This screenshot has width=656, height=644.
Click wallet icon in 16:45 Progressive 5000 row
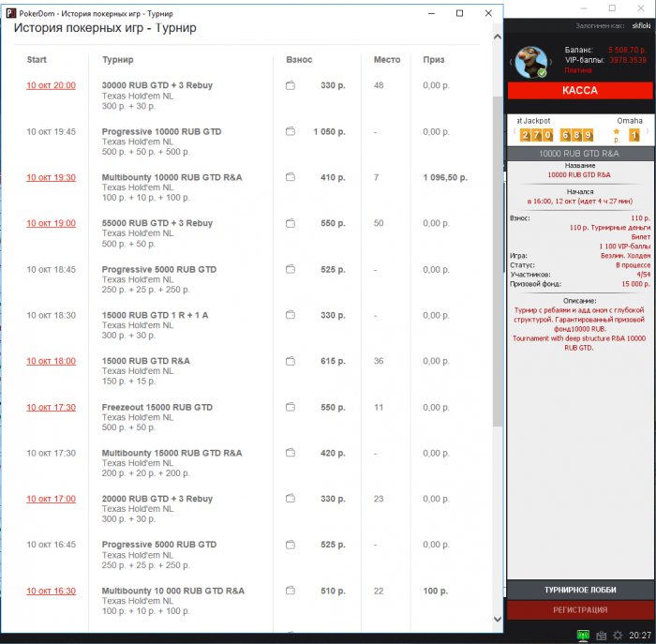click(x=291, y=545)
